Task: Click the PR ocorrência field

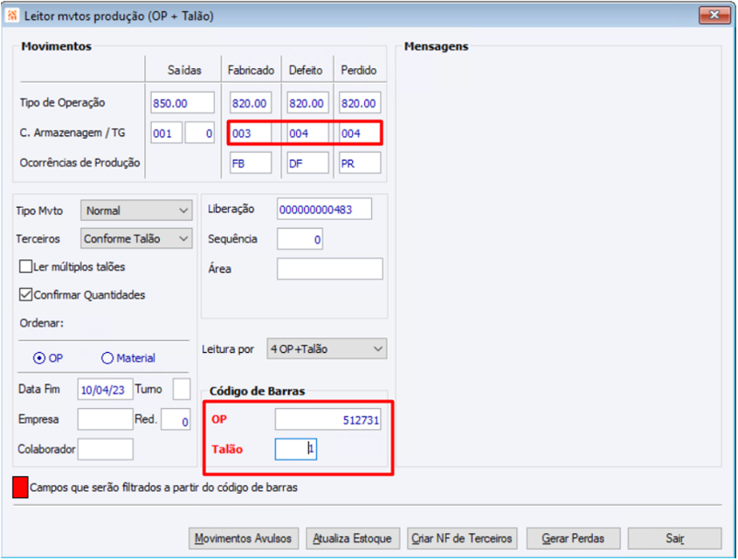Action: click(x=360, y=163)
